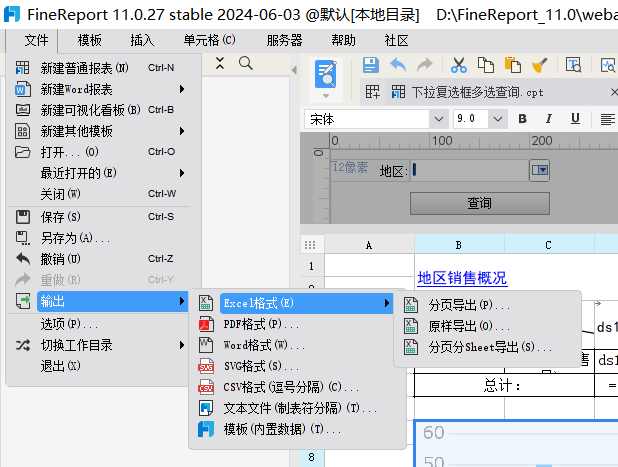Click the 总计： cell

504,385
